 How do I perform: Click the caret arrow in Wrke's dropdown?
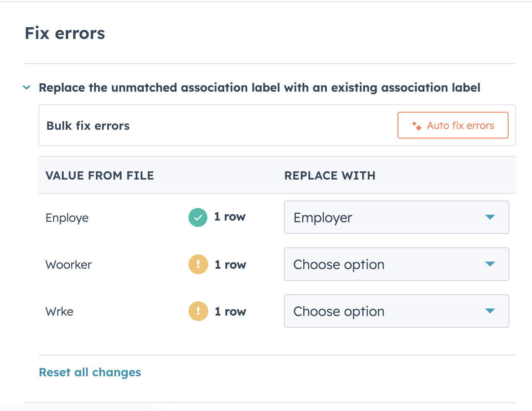[490, 311]
